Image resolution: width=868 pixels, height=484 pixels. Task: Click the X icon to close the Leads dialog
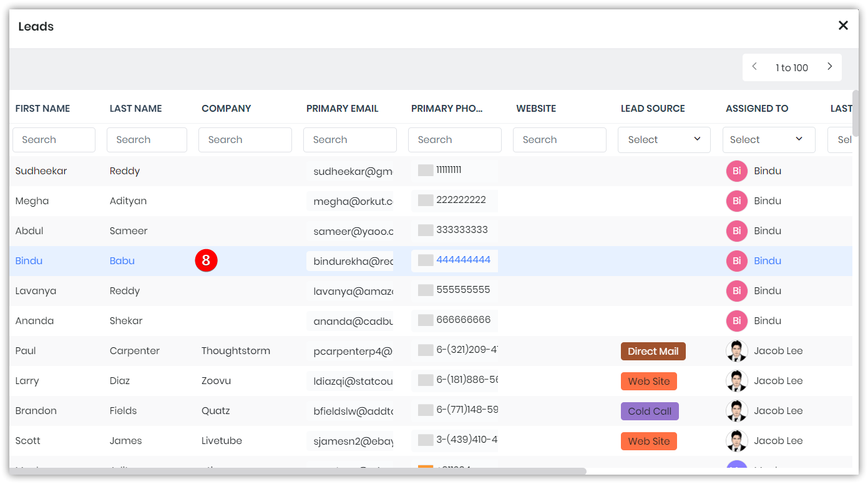(843, 25)
